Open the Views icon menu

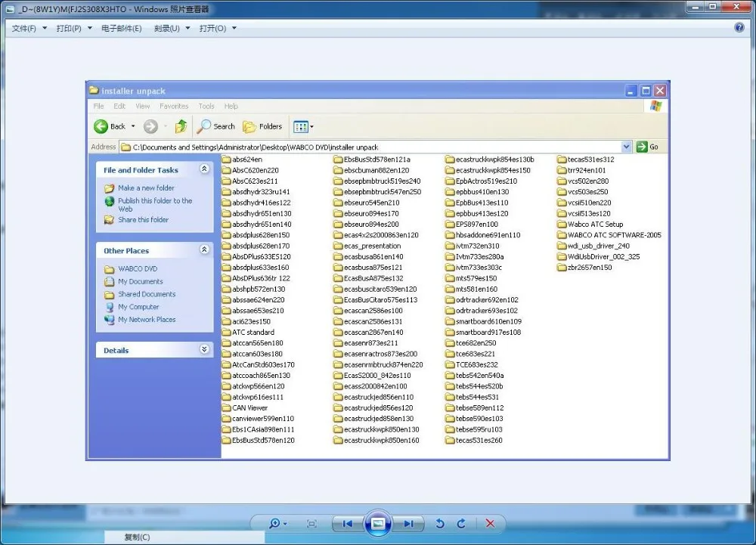pos(300,127)
